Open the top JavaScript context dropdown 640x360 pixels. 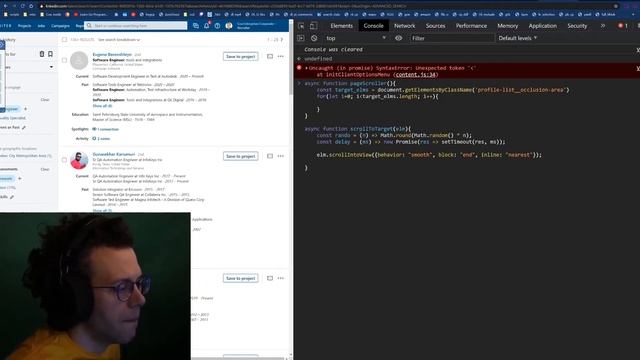coord(355,38)
